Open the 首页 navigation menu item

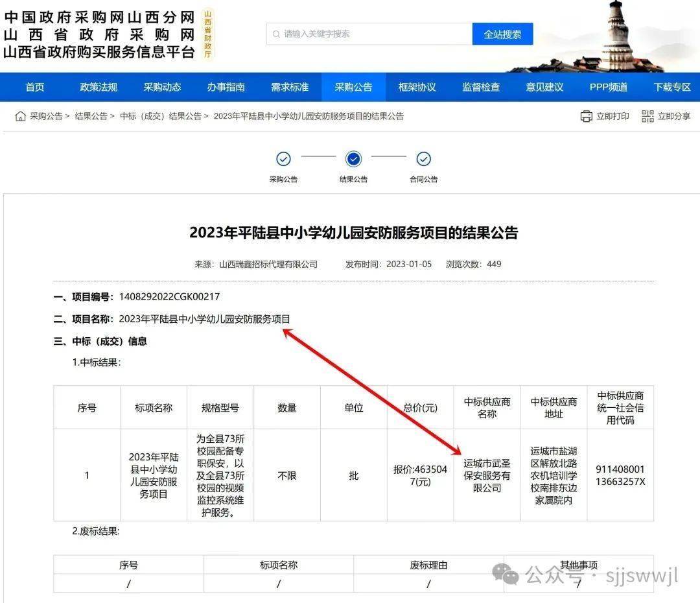tap(35, 87)
